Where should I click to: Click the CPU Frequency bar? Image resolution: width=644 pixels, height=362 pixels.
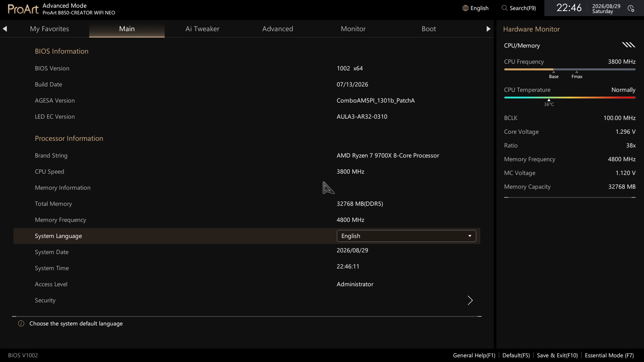pyautogui.click(x=570, y=69)
